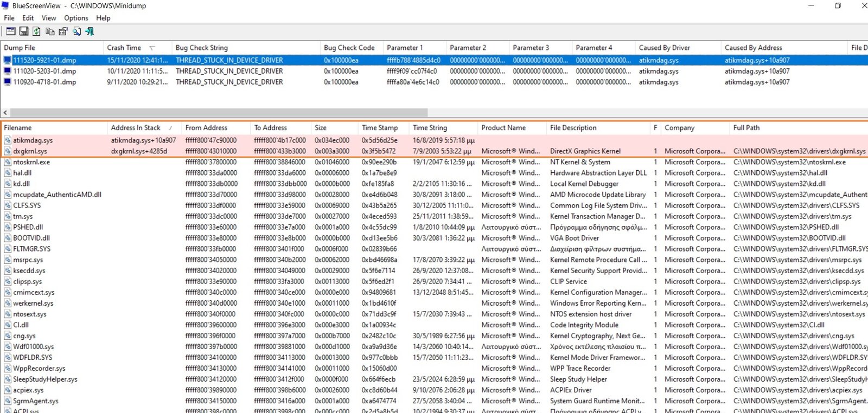
Task: Open the Options menu
Action: click(76, 18)
